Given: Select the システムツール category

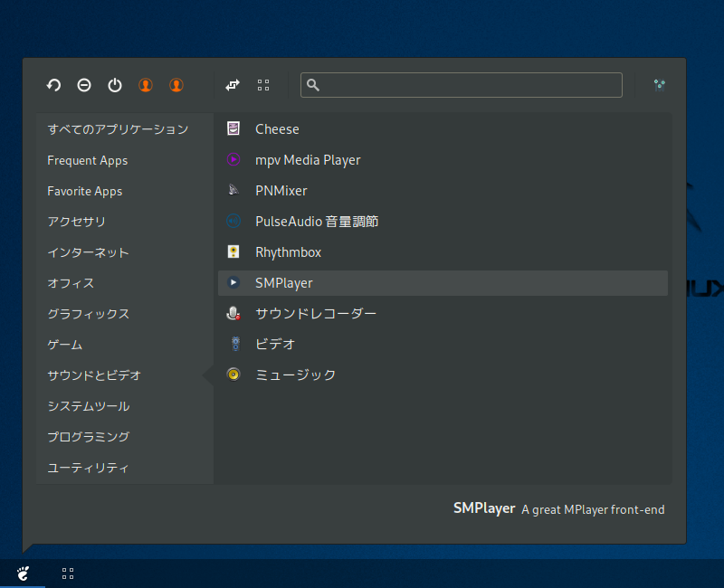Looking at the screenshot, I should [125, 406].
